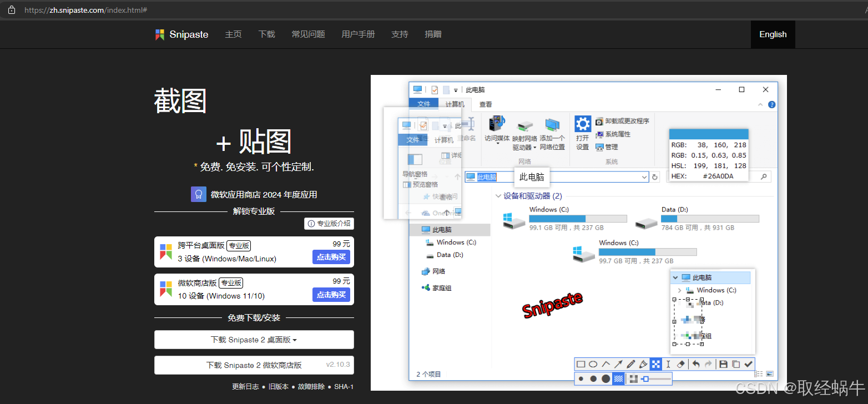Click the 卸载或更改程序 ribbon item
Screen dimensions: 868x404
[622, 121]
